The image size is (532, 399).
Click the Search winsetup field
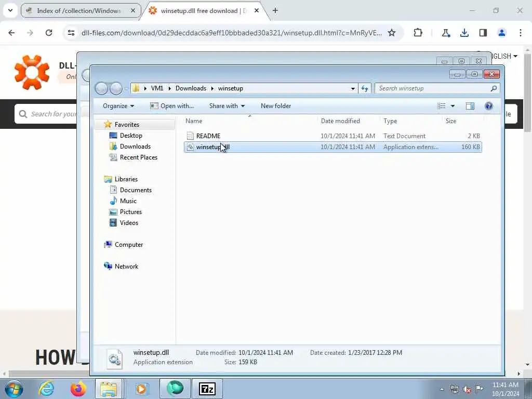pyautogui.click(x=437, y=88)
